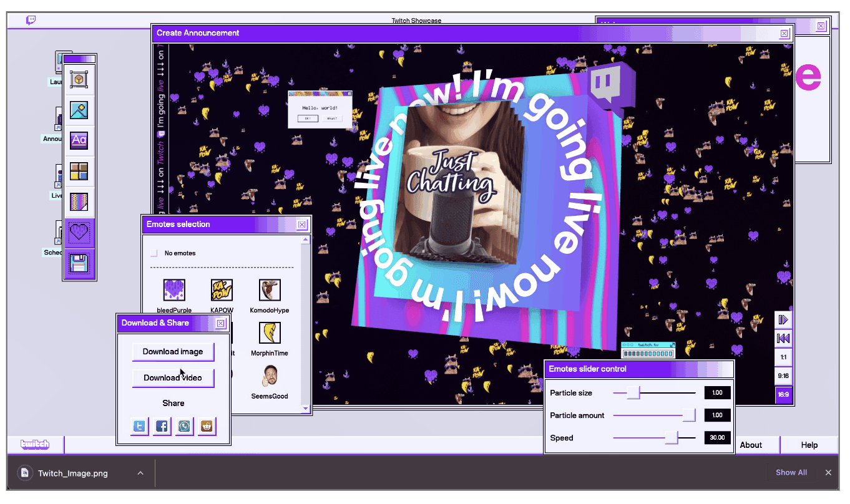Screen dimensions: 850x504
Task: Close the browser downloads bar
Action: [828, 473]
